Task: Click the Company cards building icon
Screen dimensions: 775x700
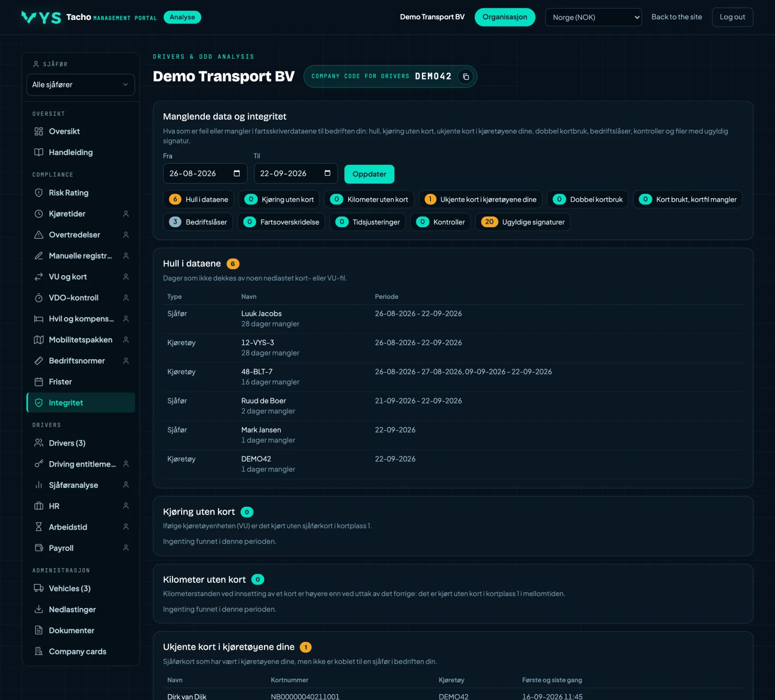Action: 39,651
